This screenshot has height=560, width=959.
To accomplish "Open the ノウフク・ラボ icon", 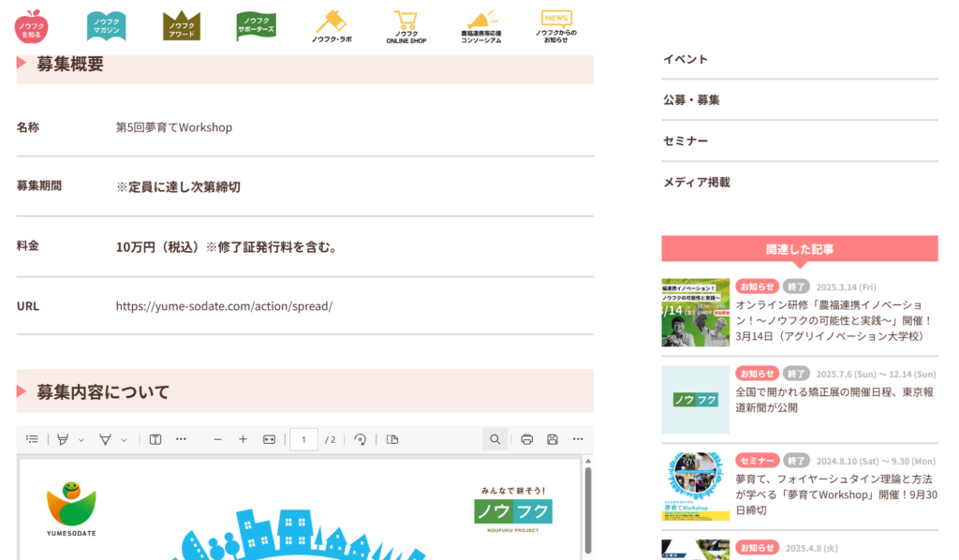I will pos(331,26).
